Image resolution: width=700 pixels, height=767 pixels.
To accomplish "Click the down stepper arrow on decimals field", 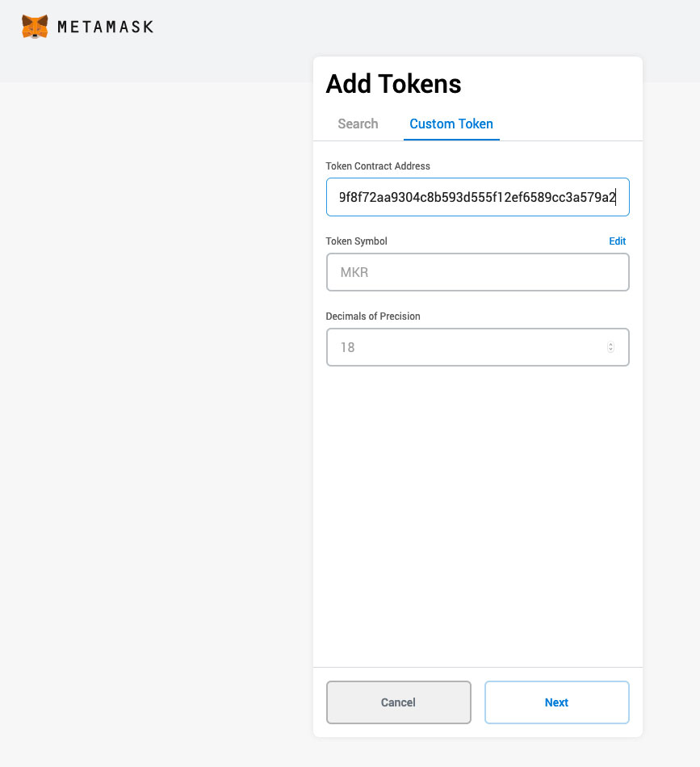I will (611, 350).
